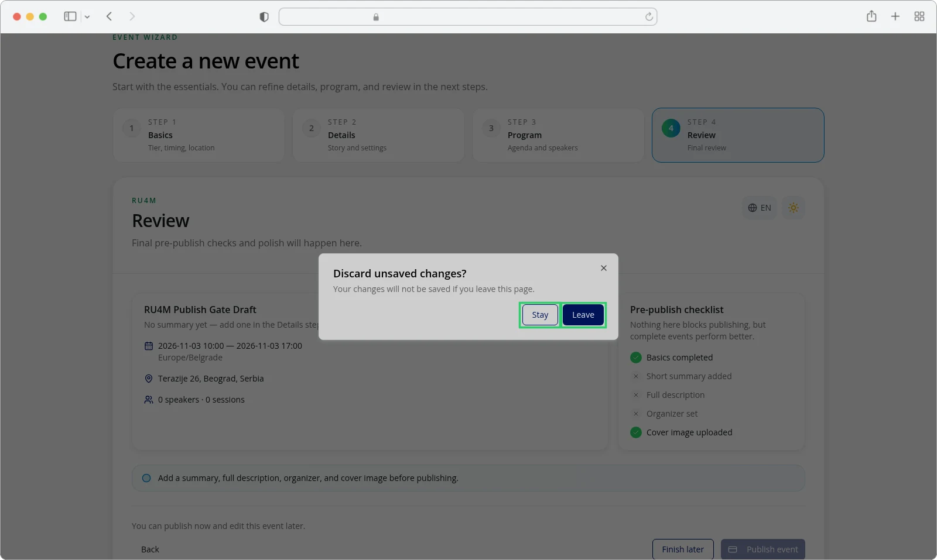Screen dimensions: 937x560
Task: Reload the current page
Action: click(649, 17)
